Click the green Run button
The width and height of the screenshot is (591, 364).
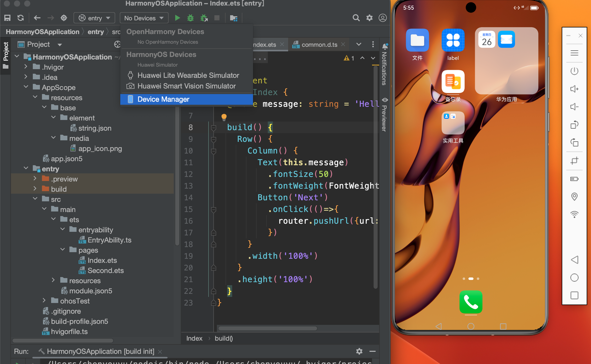[x=178, y=18]
